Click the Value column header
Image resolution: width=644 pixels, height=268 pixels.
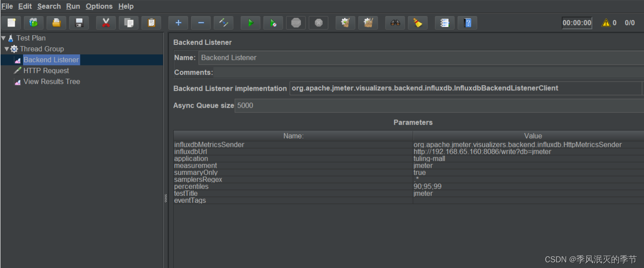tap(528, 136)
